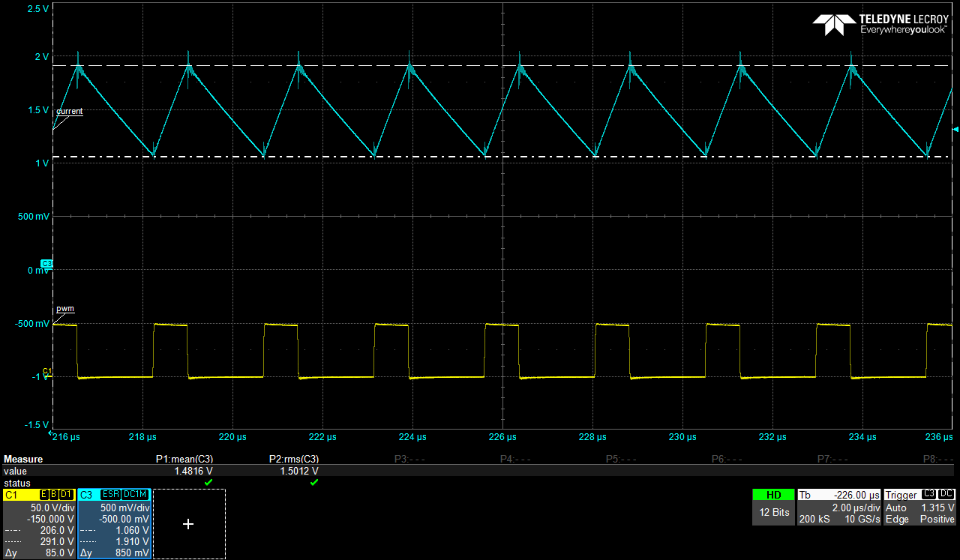
Task: Click the yellow C1 ground level marker
Action: pos(46,372)
